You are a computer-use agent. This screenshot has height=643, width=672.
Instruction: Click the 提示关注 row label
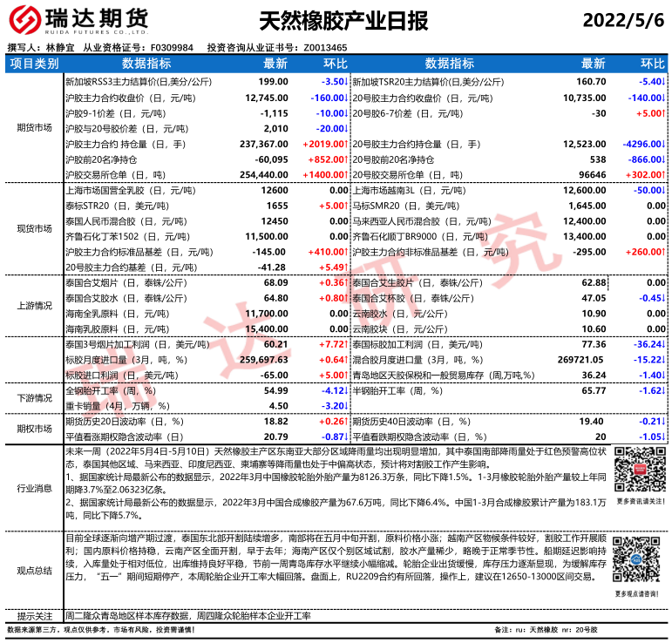click(33, 615)
